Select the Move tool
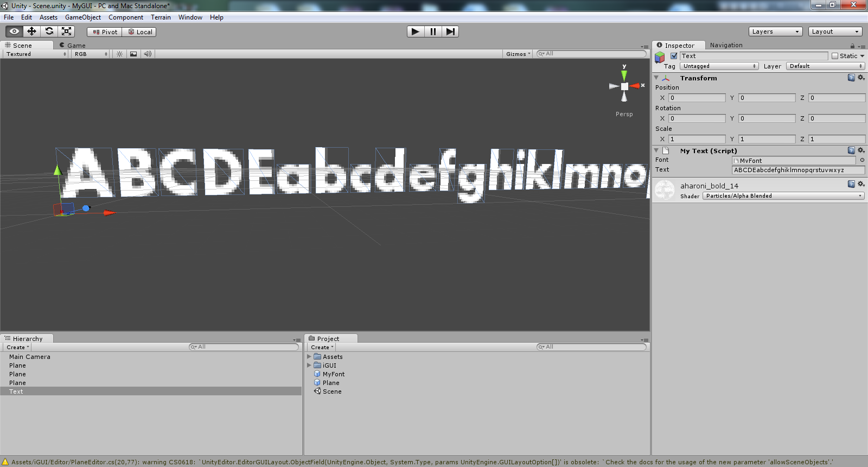 tap(32, 31)
